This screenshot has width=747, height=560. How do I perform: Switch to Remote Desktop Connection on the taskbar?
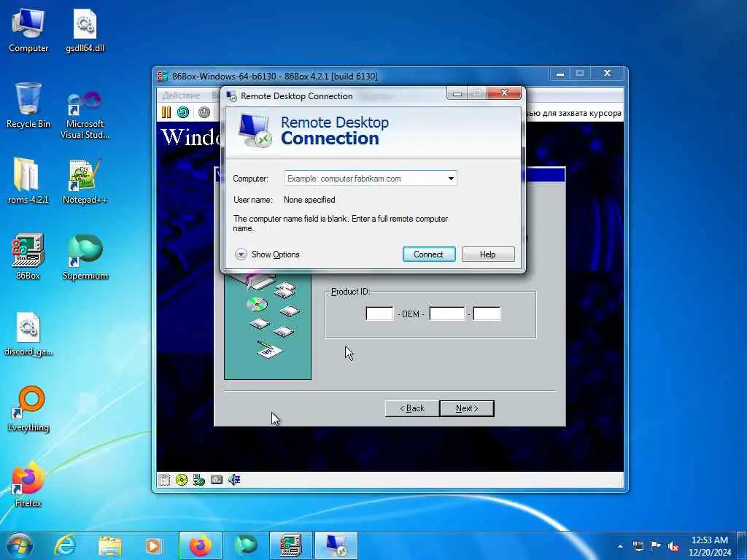pyautogui.click(x=336, y=545)
